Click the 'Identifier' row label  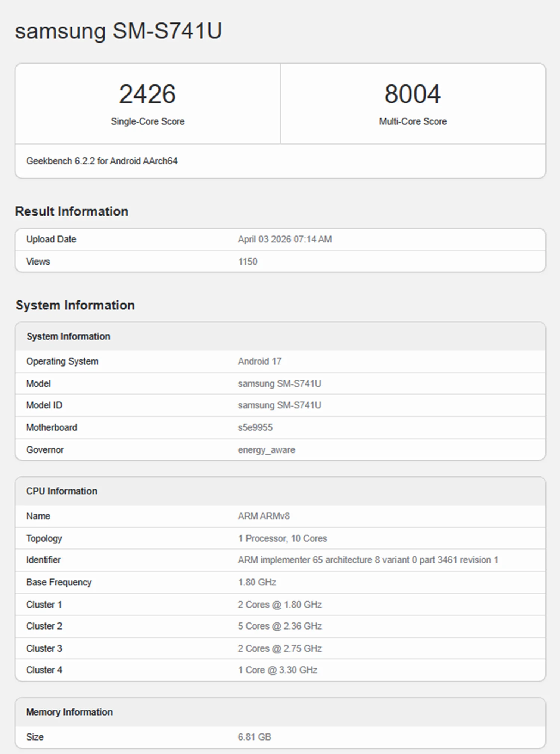tap(43, 560)
